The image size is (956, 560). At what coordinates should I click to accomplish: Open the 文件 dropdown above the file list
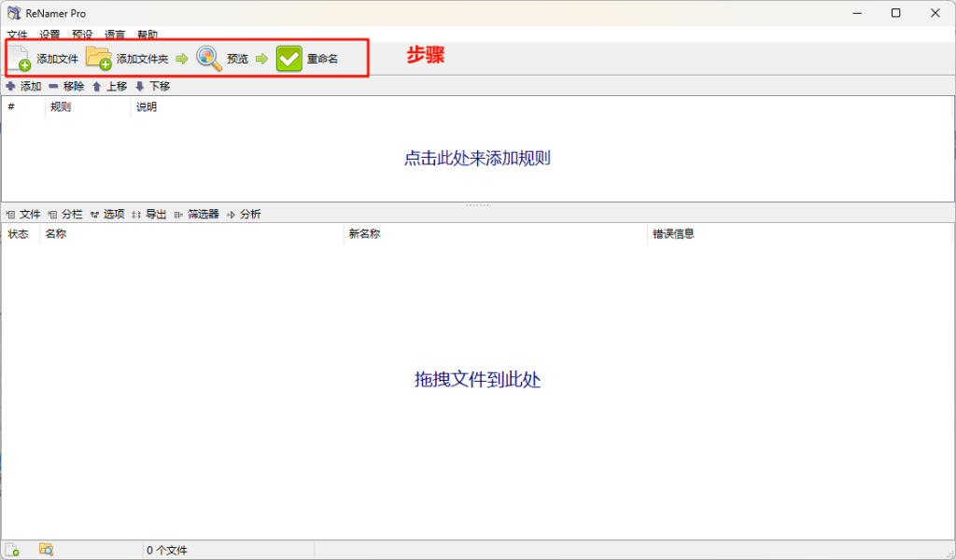24,214
